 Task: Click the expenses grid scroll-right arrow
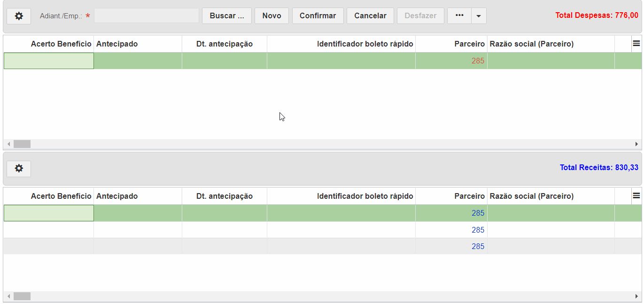[637, 144]
